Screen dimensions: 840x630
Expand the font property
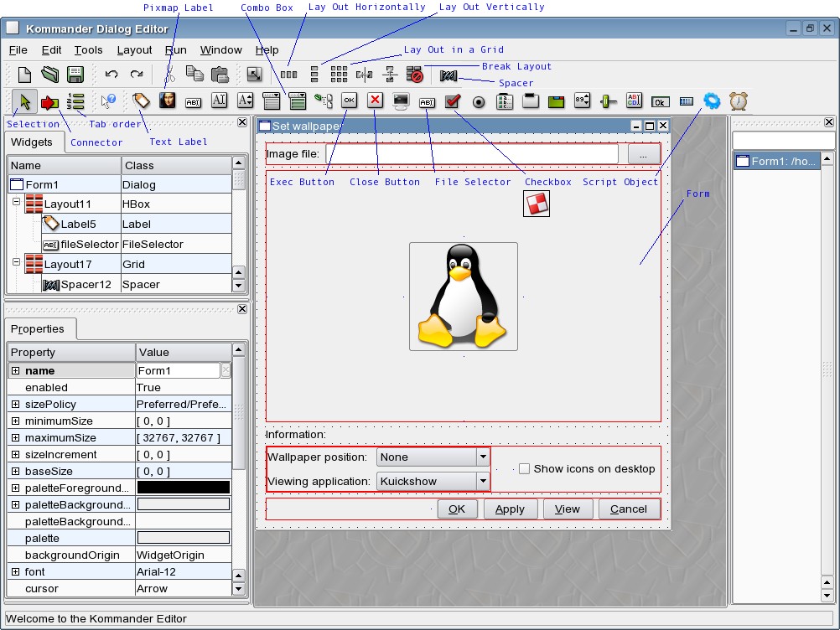point(16,571)
